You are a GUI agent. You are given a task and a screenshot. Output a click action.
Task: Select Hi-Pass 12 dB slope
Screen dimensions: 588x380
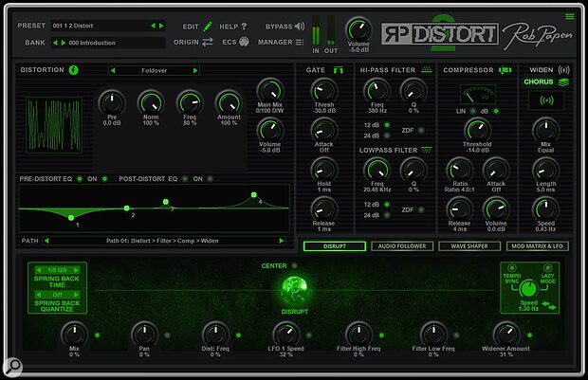tap(387, 125)
